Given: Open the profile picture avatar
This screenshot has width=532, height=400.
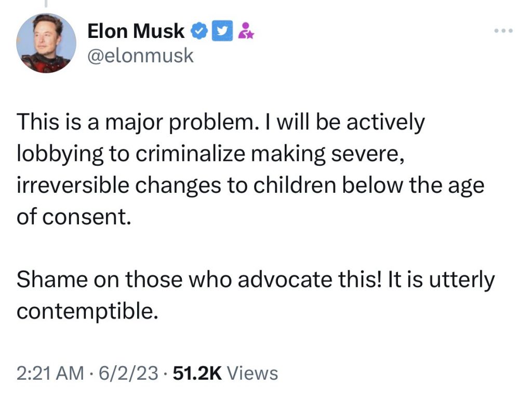Looking at the screenshot, I should coord(43,43).
